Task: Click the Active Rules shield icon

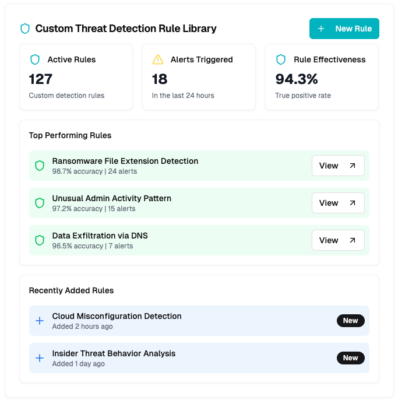Action: coord(35,60)
